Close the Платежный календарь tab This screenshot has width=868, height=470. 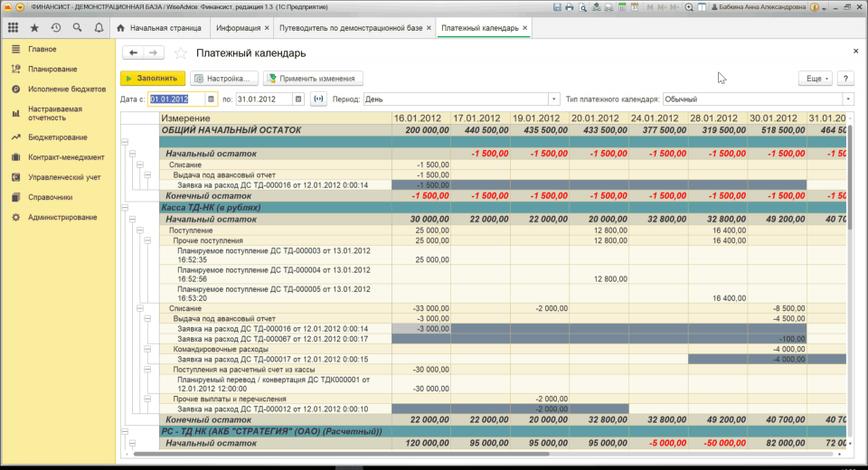524,28
